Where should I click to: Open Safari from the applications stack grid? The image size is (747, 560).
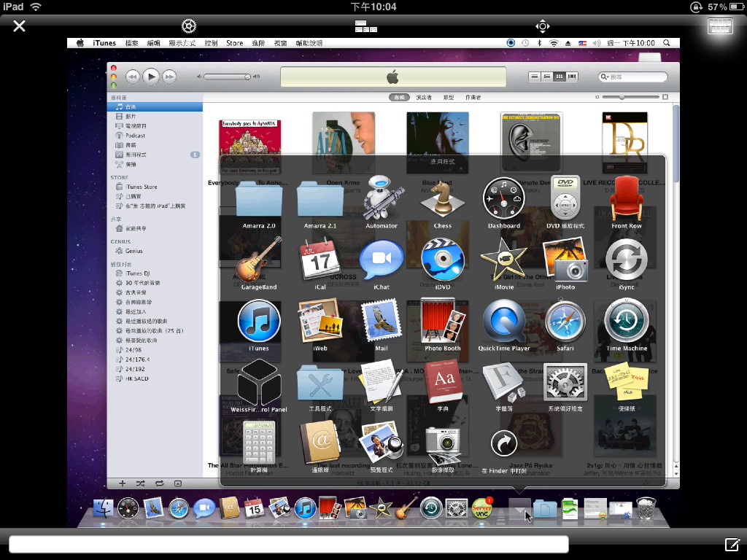pyautogui.click(x=565, y=322)
